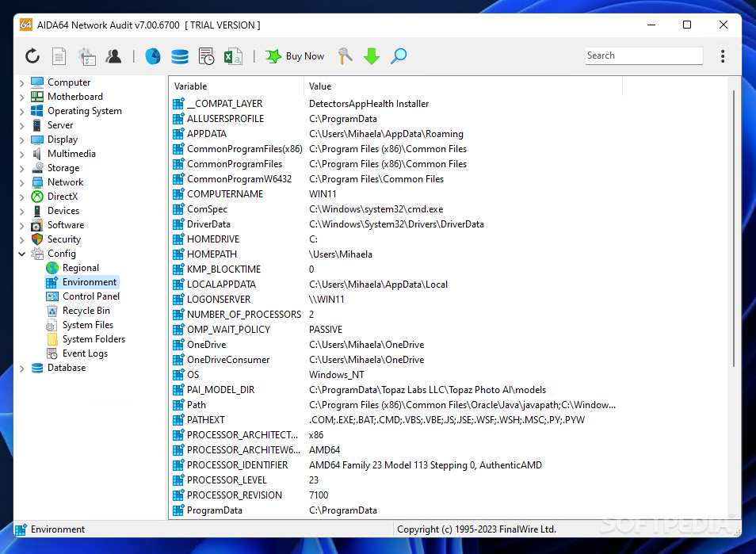The image size is (756, 554).
Task: Click the Regional globe icon
Action: pyautogui.click(x=52, y=268)
